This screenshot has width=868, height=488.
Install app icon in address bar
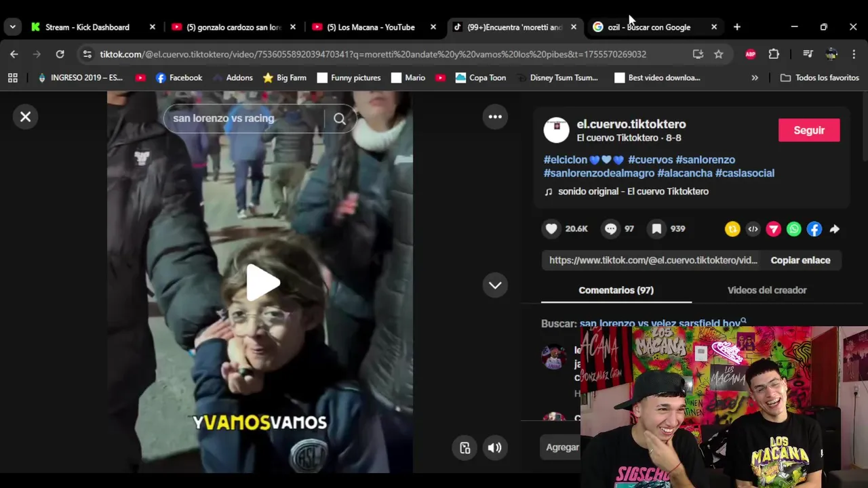tap(698, 54)
